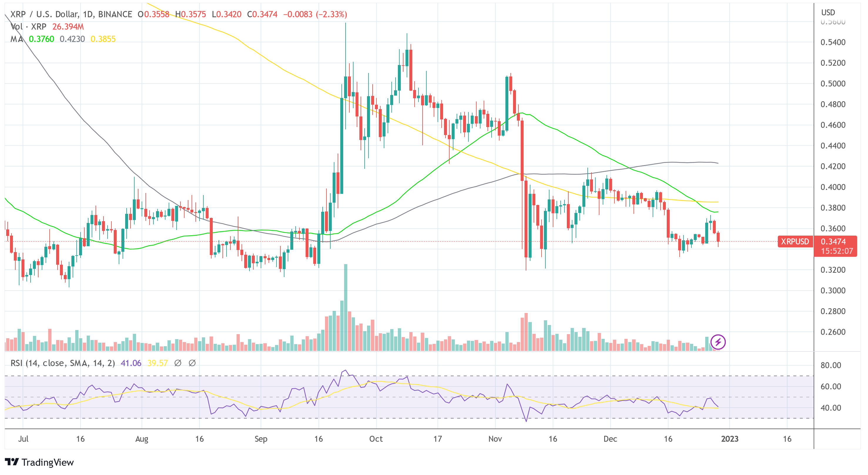This screenshot has width=868, height=475.
Task: Click the Aug label on time axis
Action: click(142, 439)
